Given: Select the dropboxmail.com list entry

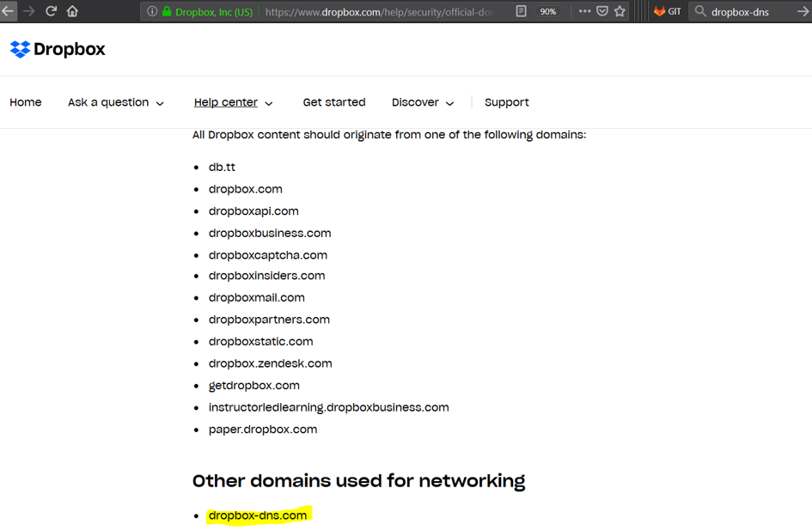Looking at the screenshot, I should click(x=257, y=297).
